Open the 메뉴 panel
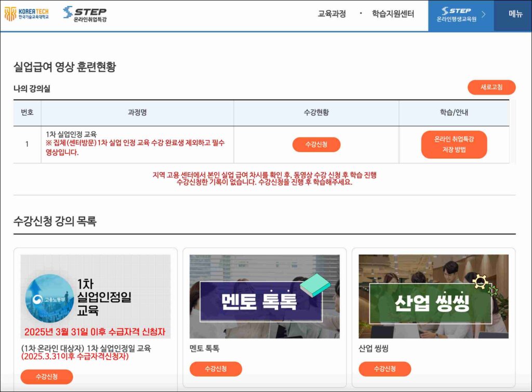The image size is (532, 392). click(515, 14)
